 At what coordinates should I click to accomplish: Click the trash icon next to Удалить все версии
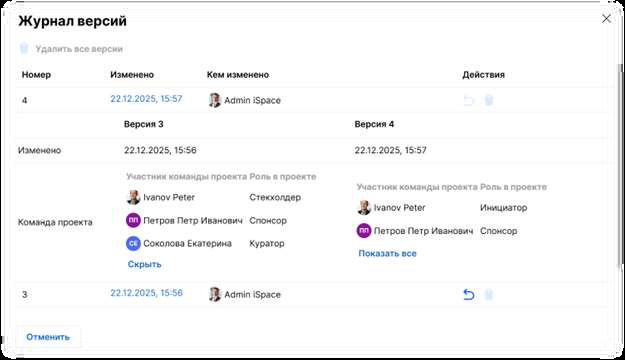tap(24, 48)
